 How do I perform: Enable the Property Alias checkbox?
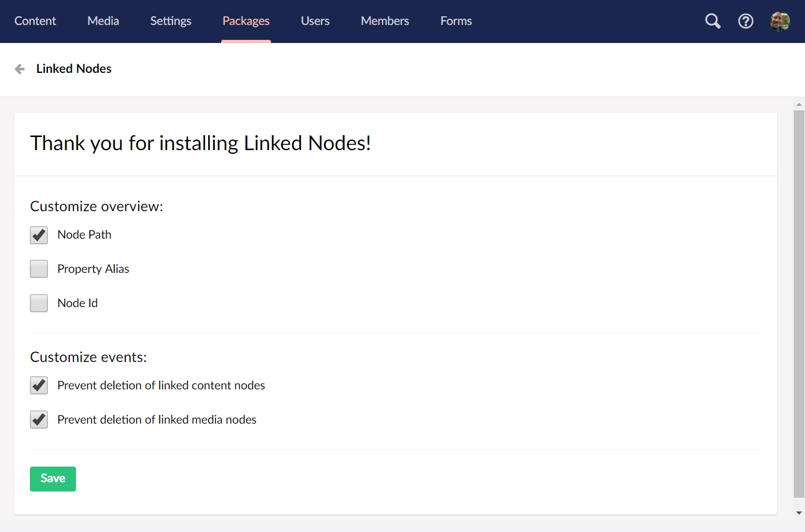[39, 269]
